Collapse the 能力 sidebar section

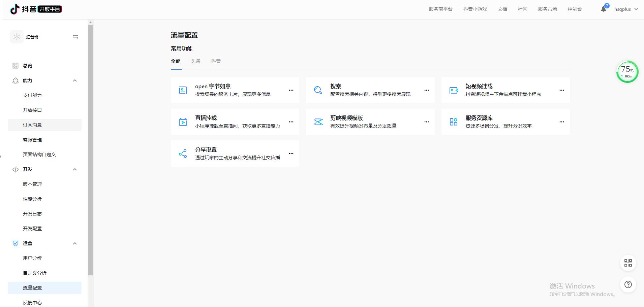click(x=75, y=80)
